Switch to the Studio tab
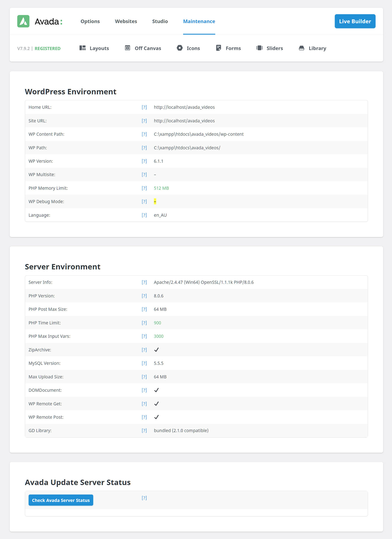392x539 pixels. point(160,21)
